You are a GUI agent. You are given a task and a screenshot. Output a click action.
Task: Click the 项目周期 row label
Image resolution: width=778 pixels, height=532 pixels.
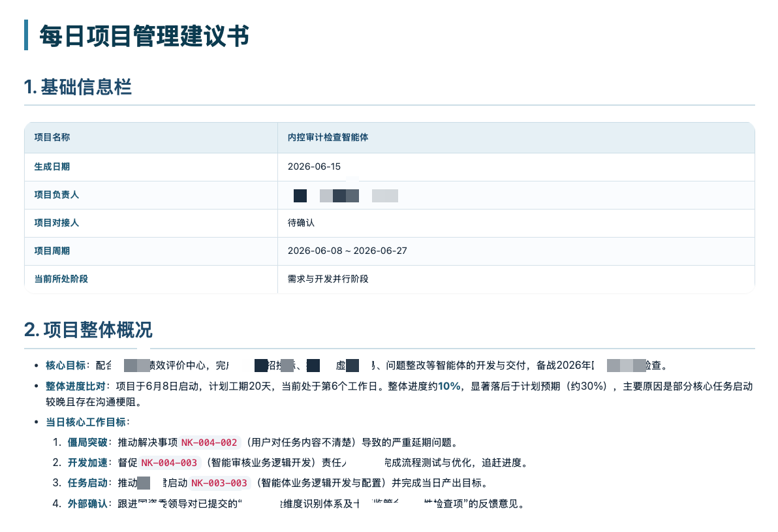[52, 251]
